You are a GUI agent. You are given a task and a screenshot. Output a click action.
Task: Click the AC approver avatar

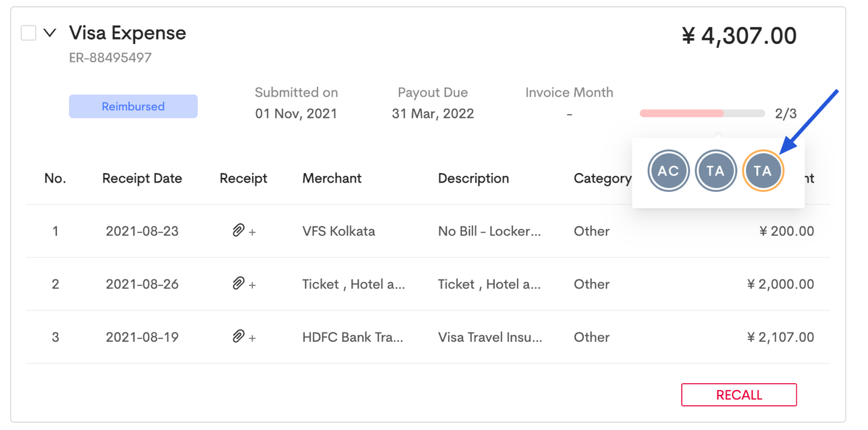[668, 171]
